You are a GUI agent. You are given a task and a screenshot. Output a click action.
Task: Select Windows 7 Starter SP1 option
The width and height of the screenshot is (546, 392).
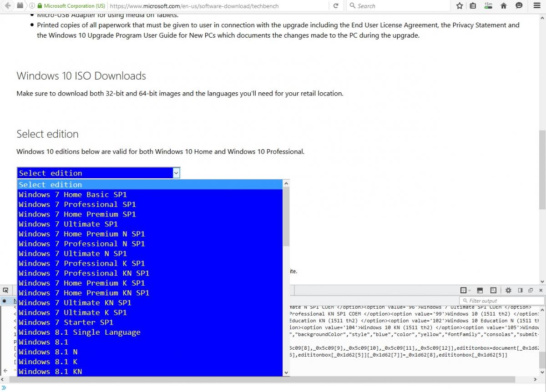tap(150, 322)
